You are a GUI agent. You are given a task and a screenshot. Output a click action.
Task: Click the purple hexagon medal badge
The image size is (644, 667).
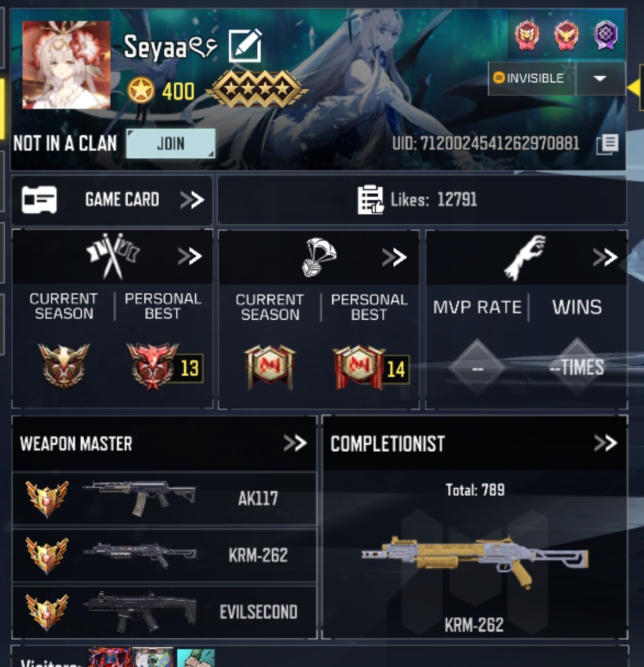pos(605,35)
